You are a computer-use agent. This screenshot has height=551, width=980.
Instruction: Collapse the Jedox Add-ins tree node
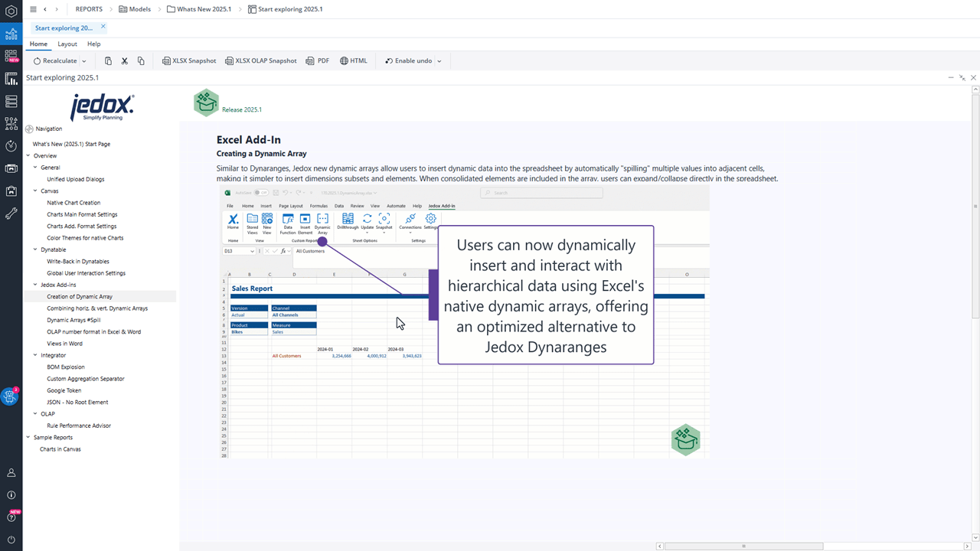click(35, 285)
